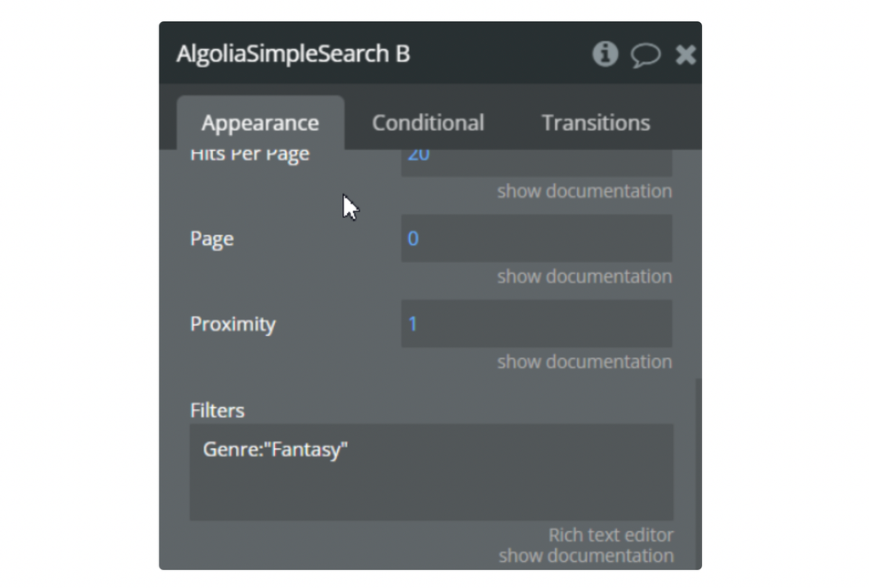
Task: Show documentation for the Filters field
Action: coord(586,557)
